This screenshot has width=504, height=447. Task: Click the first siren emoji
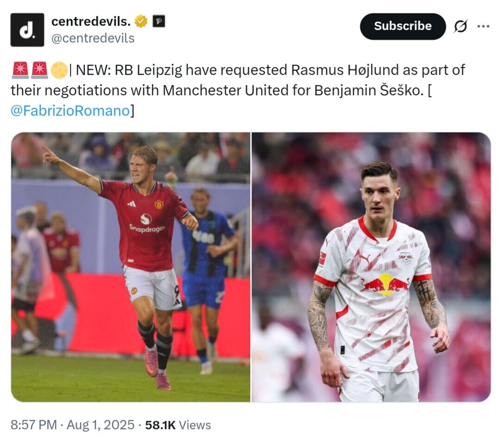(20, 70)
